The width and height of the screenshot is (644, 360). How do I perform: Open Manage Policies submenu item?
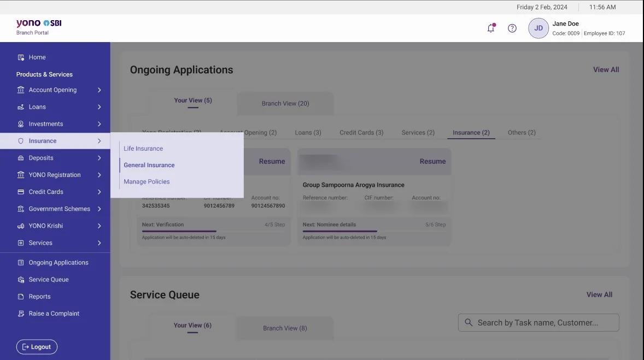pos(147,181)
